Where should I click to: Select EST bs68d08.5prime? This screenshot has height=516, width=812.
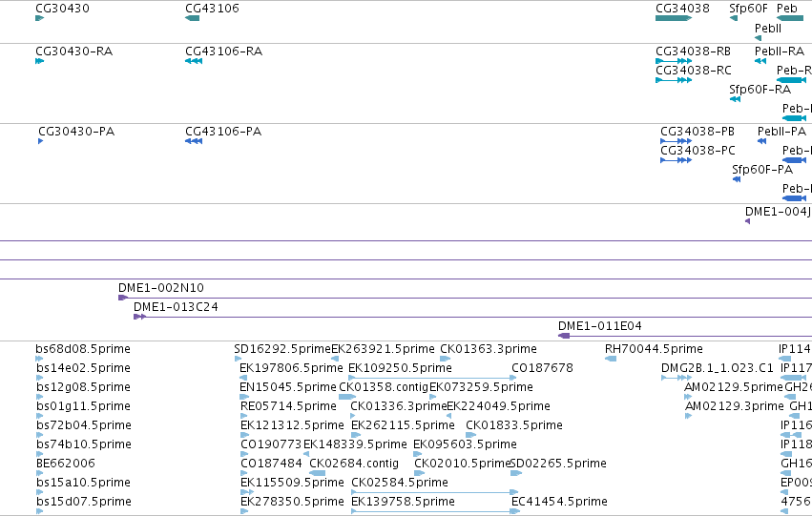click(x=83, y=349)
